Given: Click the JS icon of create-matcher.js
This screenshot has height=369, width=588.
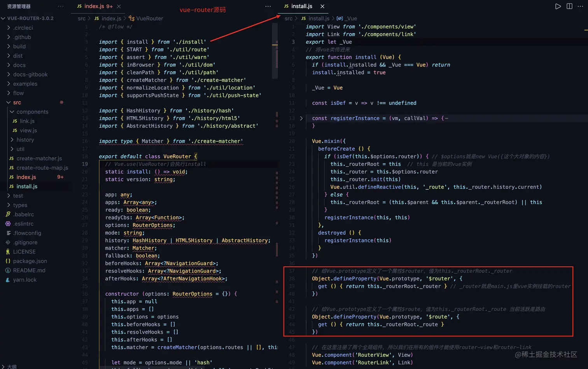Looking at the screenshot, I should point(11,158).
